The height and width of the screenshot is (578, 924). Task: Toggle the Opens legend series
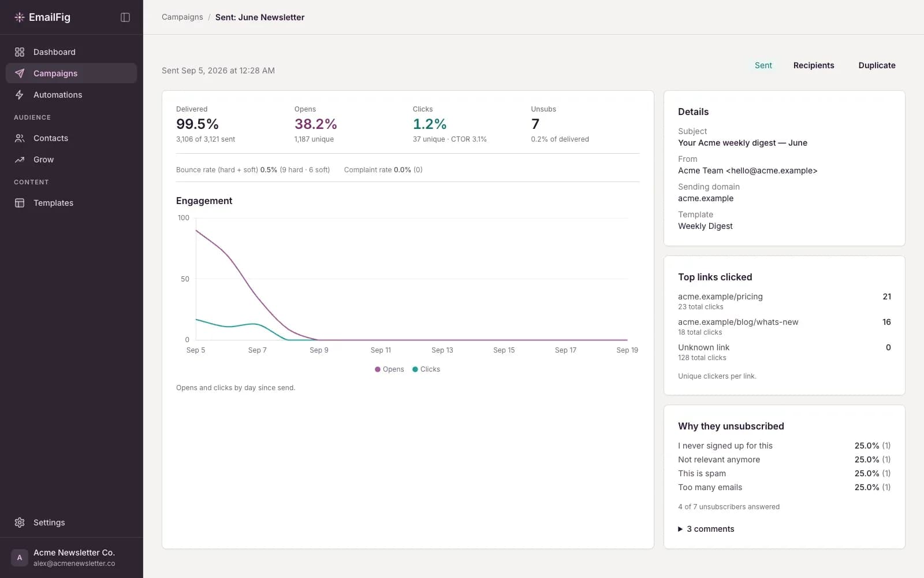pos(389,369)
